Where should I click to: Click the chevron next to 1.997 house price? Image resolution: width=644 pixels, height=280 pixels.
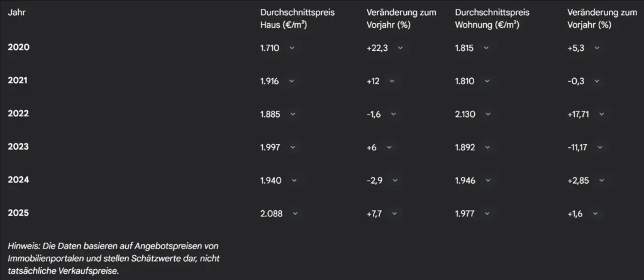tap(292, 147)
